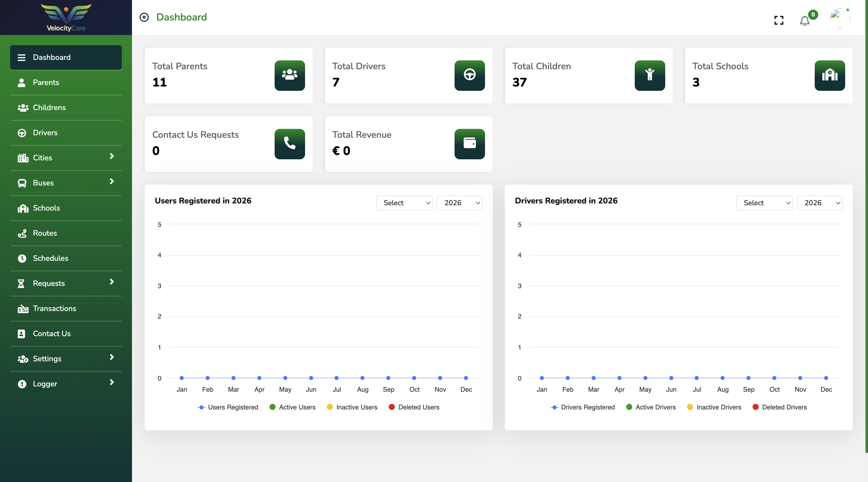Click the Schools building icon in sidebar

click(22, 208)
